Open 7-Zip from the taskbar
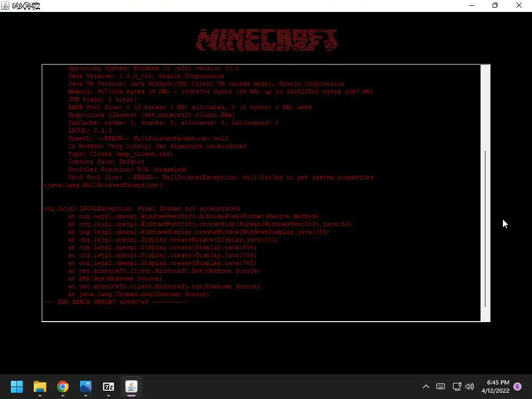 pos(109,387)
